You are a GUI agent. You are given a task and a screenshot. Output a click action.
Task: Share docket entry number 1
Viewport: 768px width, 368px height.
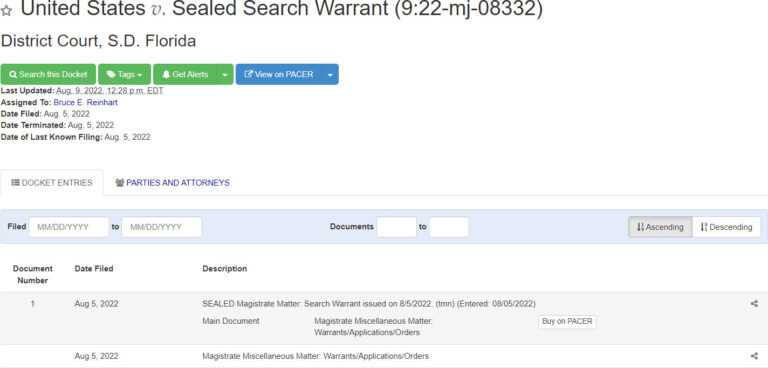(x=754, y=304)
